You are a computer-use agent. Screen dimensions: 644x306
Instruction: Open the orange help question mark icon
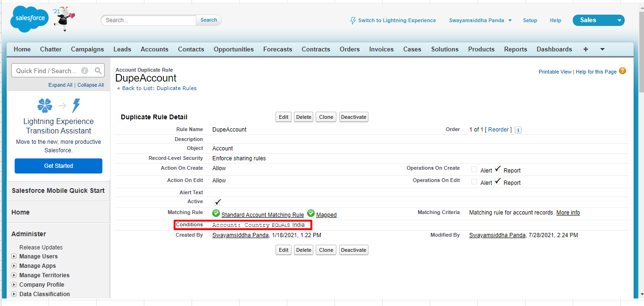(x=622, y=71)
